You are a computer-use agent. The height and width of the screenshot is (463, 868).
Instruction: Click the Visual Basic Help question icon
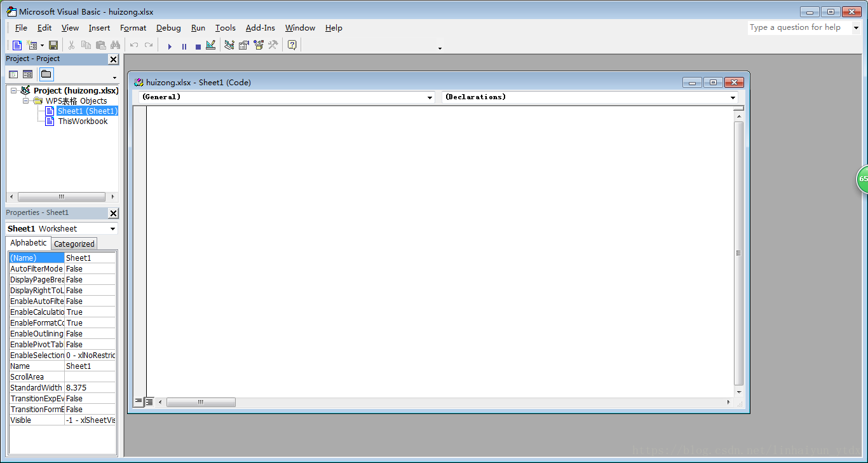coord(292,45)
